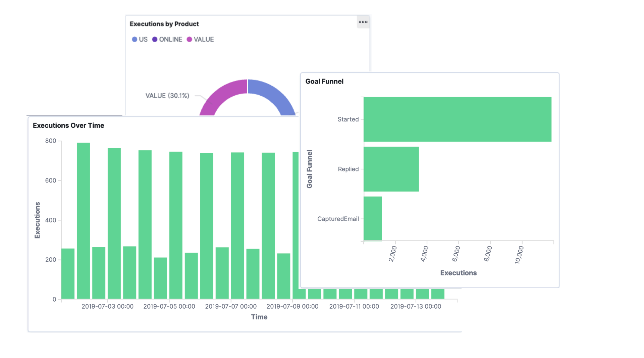The image size is (644, 358).
Task: Click the first bar in Executions Over Time
Action: click(x=68, y=273)
